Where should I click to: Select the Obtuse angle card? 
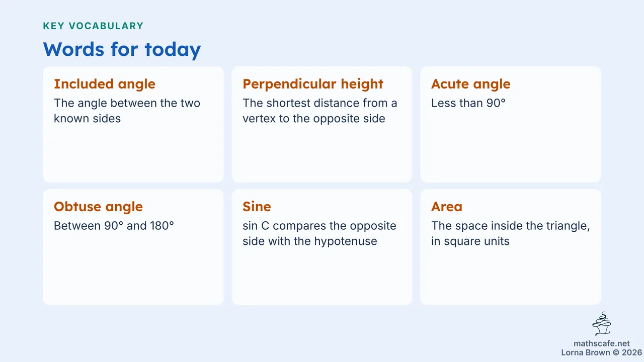133,247
